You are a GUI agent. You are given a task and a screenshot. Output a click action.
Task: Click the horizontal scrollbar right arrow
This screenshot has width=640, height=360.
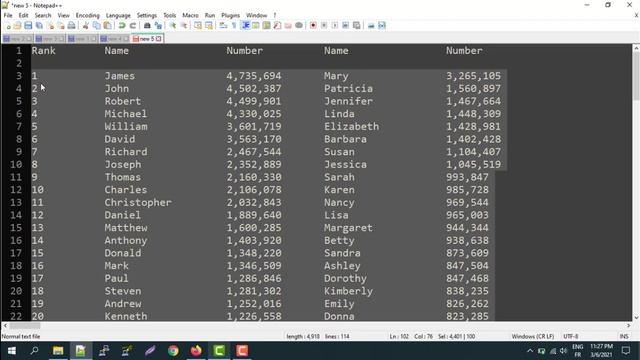click(629, 326)
